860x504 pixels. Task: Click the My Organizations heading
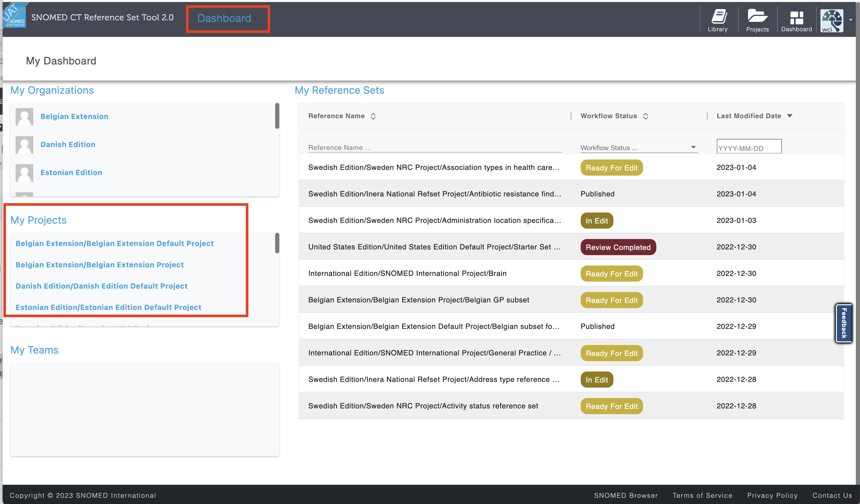[x=52, y=90]
